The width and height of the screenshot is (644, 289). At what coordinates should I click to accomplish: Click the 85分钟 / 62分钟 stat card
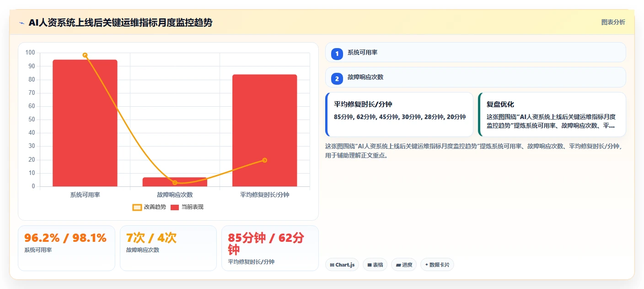click(x=270, y=248)
